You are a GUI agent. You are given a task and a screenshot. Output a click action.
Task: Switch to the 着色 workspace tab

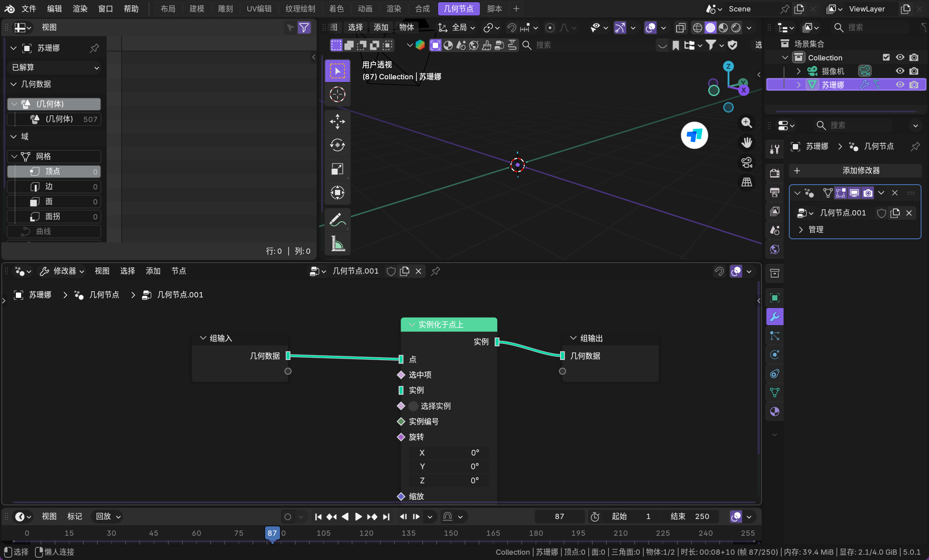point(336,9)
